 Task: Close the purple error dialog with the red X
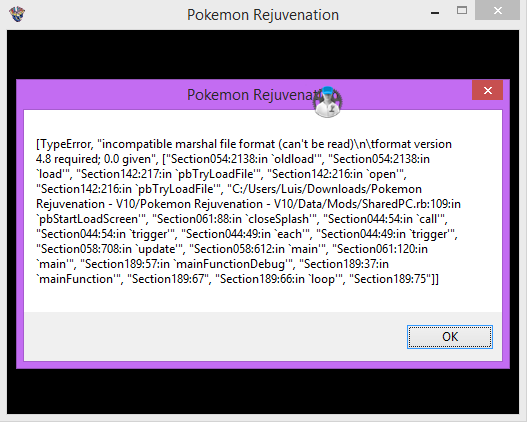pyautogui.click(x=488, y=90)
